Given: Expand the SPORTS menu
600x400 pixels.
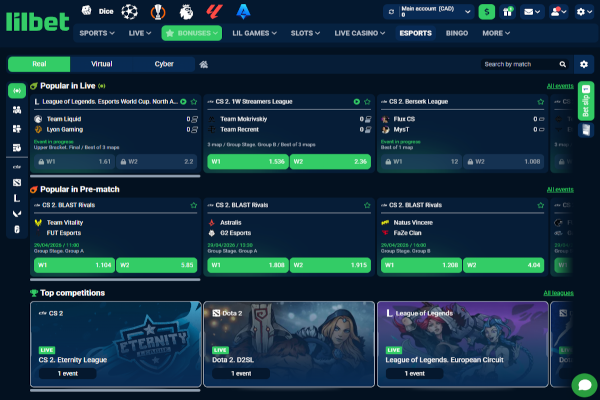Looking at the screenshot, I should tap(97, 33).
